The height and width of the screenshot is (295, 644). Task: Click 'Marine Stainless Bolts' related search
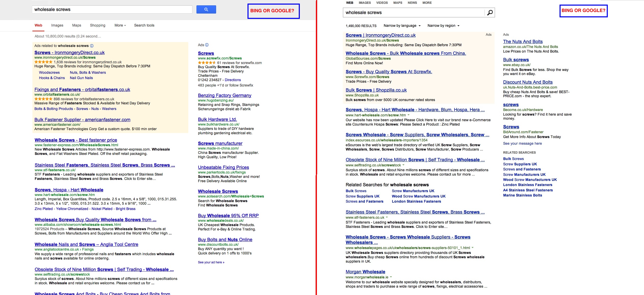(x=523, y=195)
